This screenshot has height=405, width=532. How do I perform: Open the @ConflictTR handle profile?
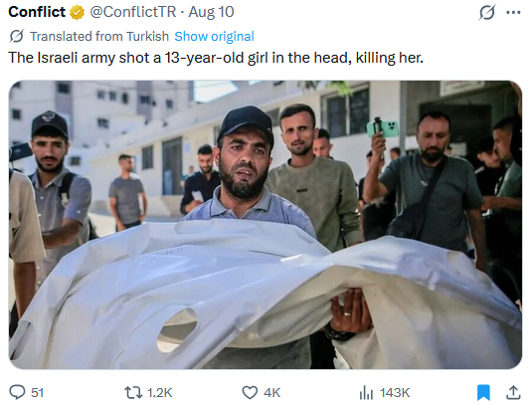(133, 12)
